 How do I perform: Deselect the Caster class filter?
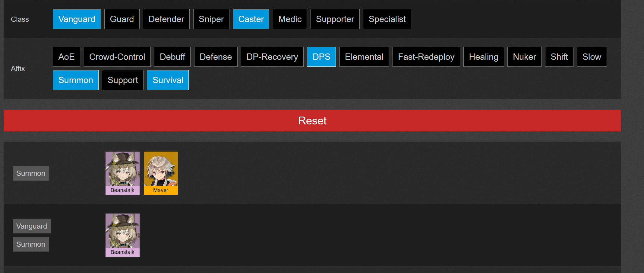pyautogui.click(x=251, y=19)
